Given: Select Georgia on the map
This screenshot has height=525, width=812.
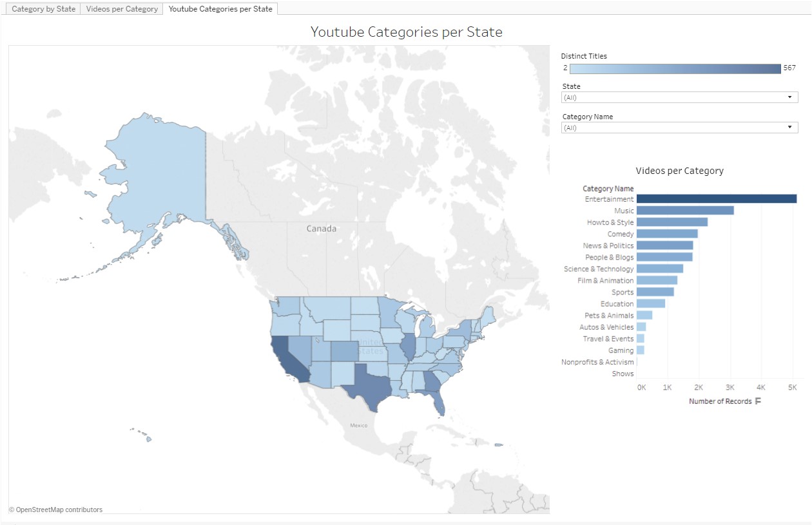Looking at the screenshot, I should pyautogui.click(x=432, y=383).
